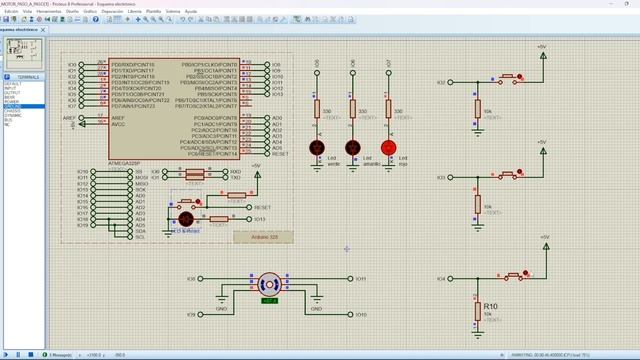Click the Redo arrow icon

coord(190,19)
